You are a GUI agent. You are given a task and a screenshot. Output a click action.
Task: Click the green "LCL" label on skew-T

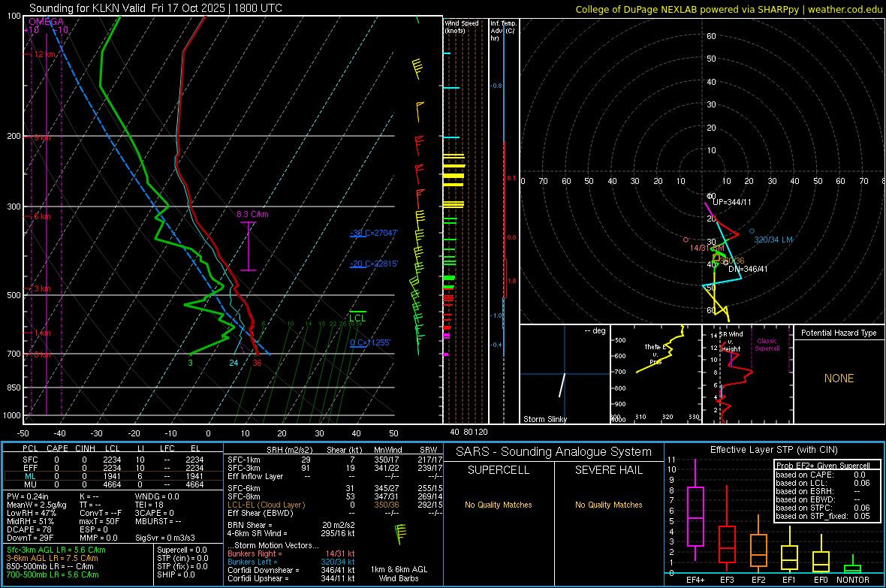point(357,318)
